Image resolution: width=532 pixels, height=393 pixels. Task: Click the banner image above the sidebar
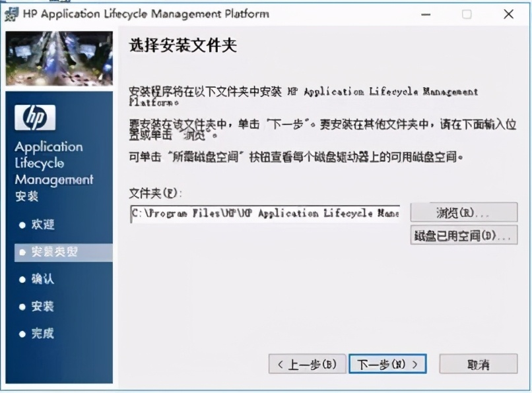[x=59, y=58]
